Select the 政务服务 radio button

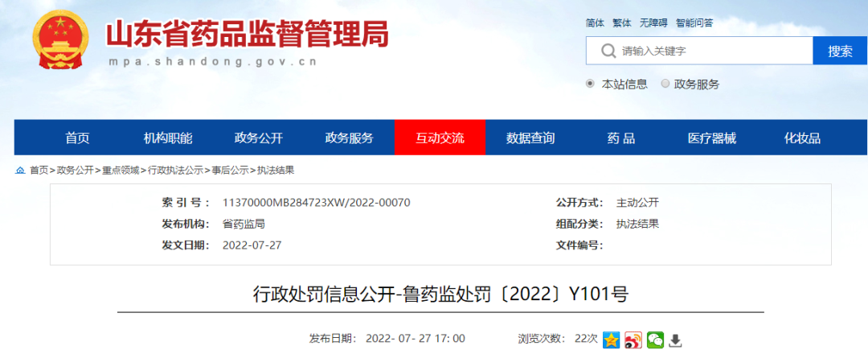coord(665,84)
